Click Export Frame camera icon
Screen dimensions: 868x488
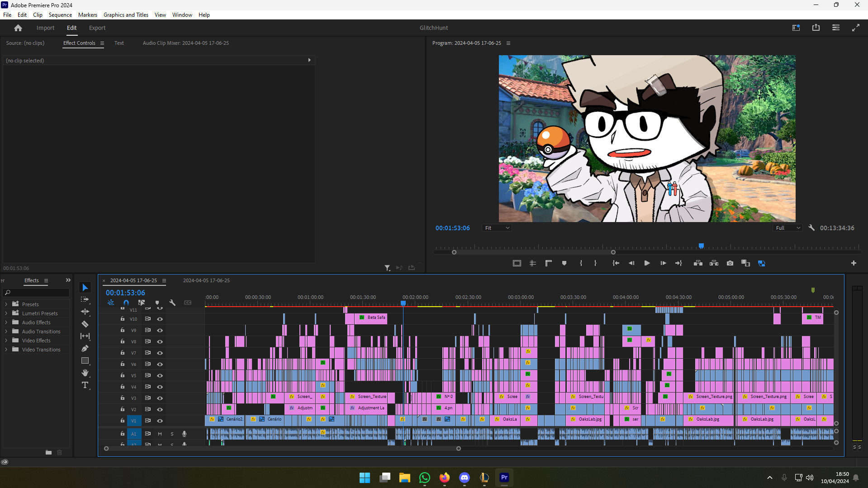coord(730,263)
